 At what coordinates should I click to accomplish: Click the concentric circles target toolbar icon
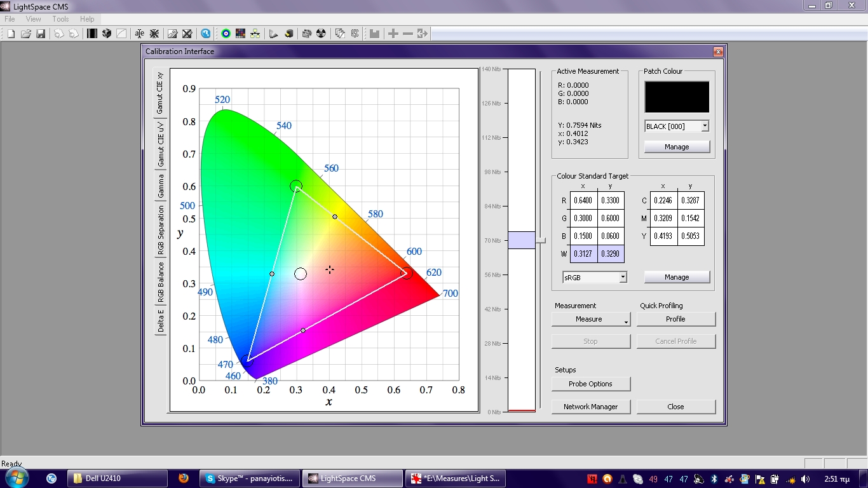tap(226, 34)
